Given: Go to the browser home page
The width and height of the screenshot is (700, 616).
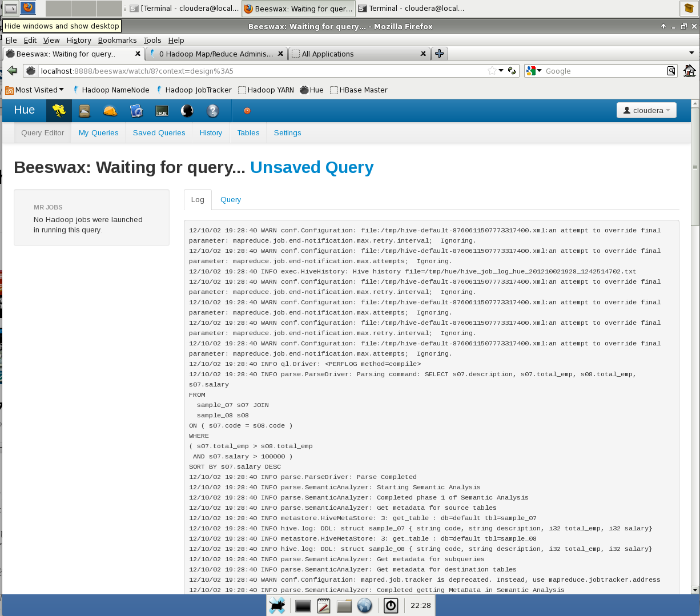Looking at the screenshot, I should [x=690, y=71].
